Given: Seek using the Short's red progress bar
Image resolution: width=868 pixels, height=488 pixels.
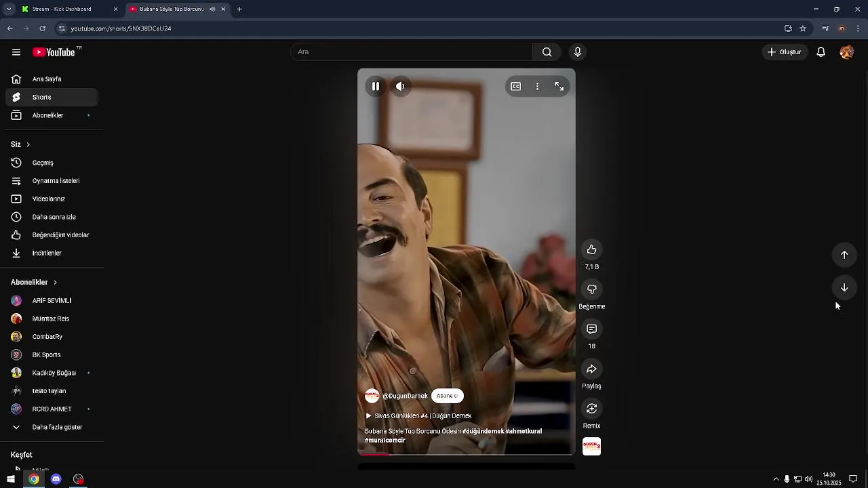Looking at the screenshot, I should [467, 454].
